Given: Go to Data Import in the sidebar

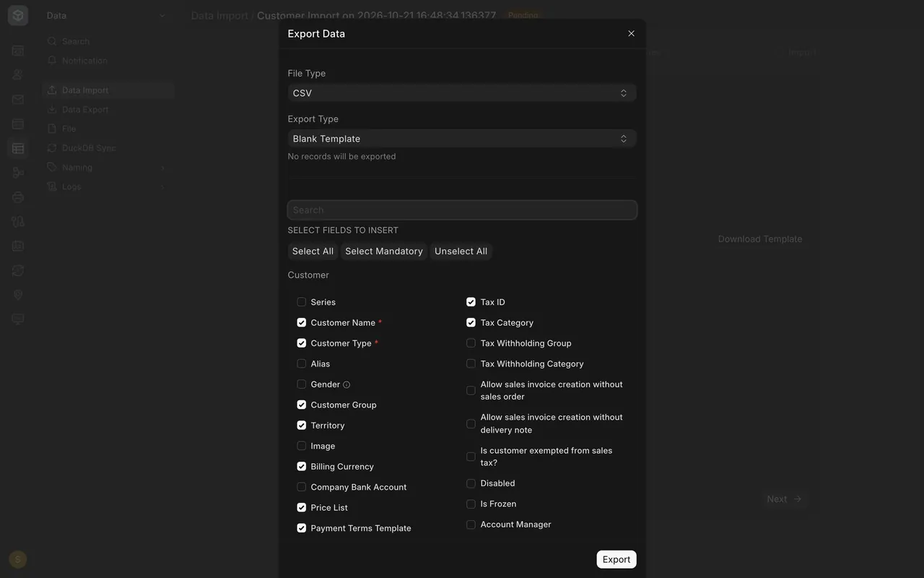Looking at the screenshot, I should pyautogui.click(x=108, y=90).
